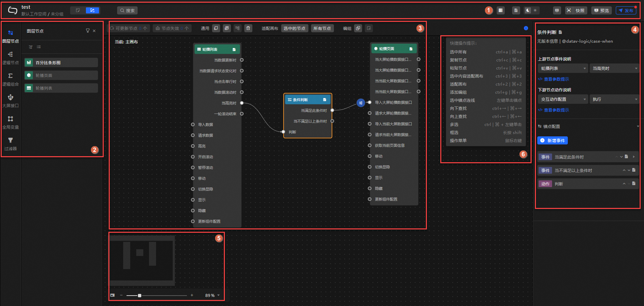Viewport: 644px width, 306px height.
Task: Click the paste node icon in toolbar
Action: 227,28
